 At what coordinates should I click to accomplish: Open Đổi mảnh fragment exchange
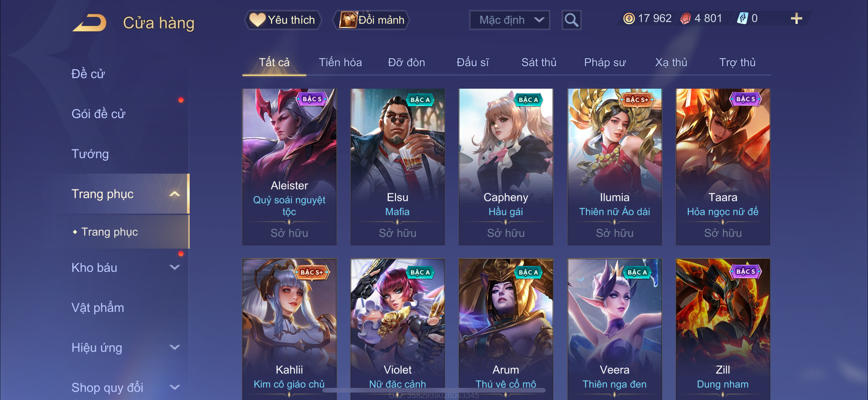[371, 20]
